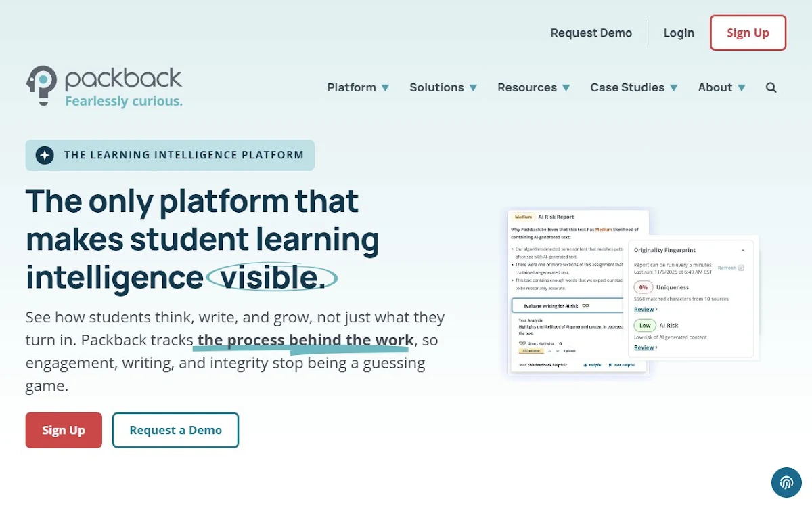Click 'Low risk of AI generated content' text
The height and width of the screenshot is (508, 812).
pos(670,337)
